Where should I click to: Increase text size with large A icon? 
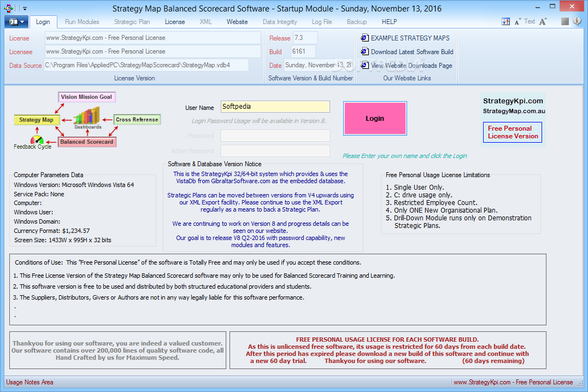click(x=543, y=22)
